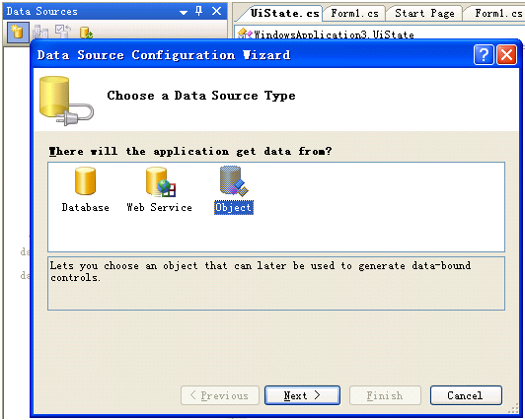Screen dimensions: 525x420
Task: Switch to the UiState.cs tab
Action: pyautogui.click(x=284, y=13)
